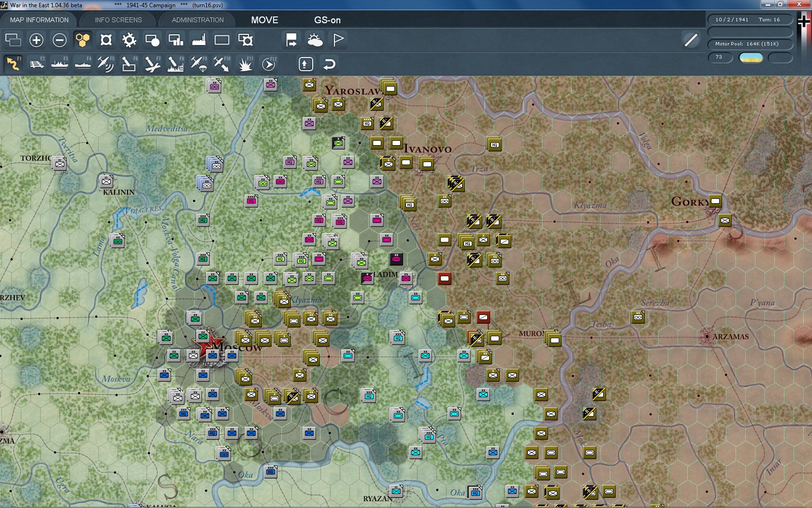Select the F9 air transport parachute icon
Image resolution: width=812 pixels, height=508 pixels.
point(199,64)
